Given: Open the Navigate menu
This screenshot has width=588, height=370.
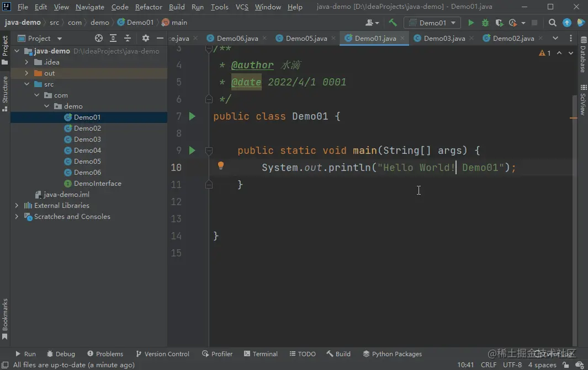Looking at the screenshot, I should click(x=89, y=7).
